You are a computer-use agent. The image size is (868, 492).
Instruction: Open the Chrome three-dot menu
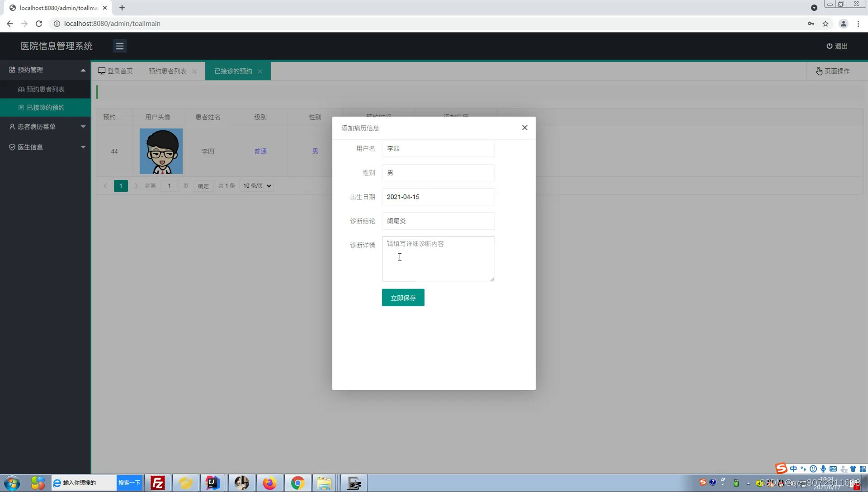pyautogui.click(x=858, y=24)
